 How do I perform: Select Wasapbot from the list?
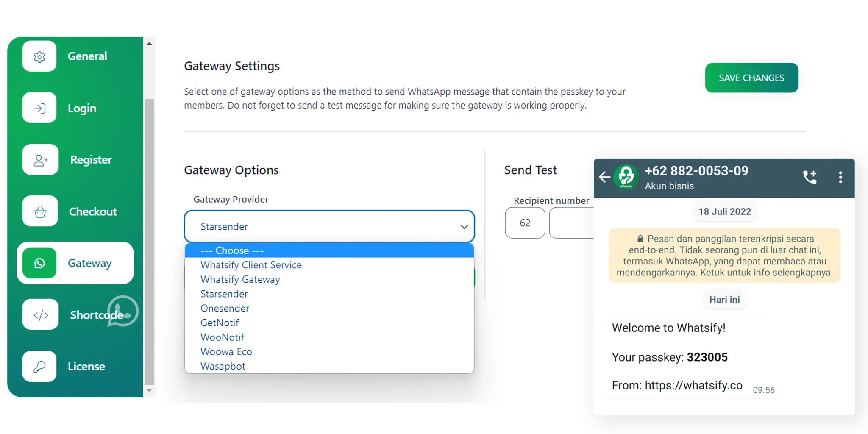coord(329,366)
